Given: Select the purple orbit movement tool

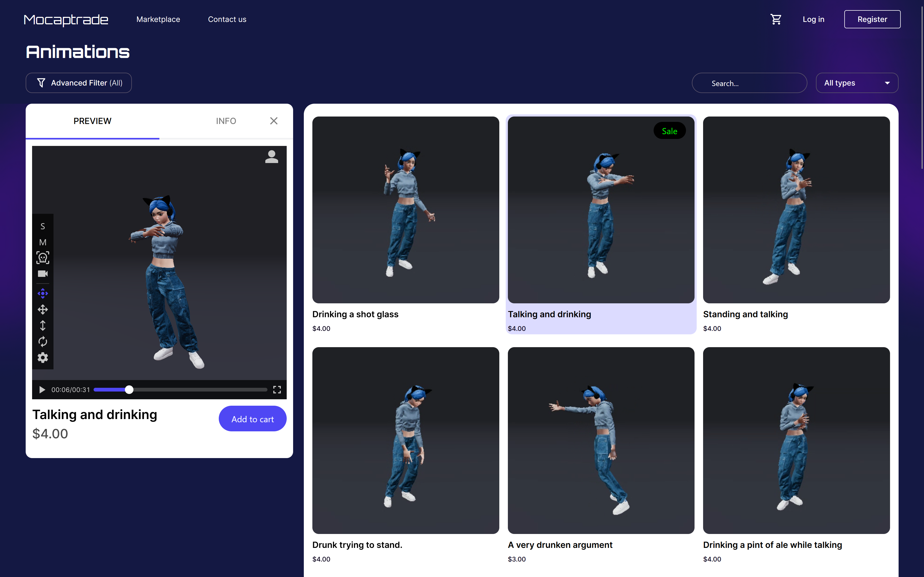Looking at the screenshot, I should [43, 293].
